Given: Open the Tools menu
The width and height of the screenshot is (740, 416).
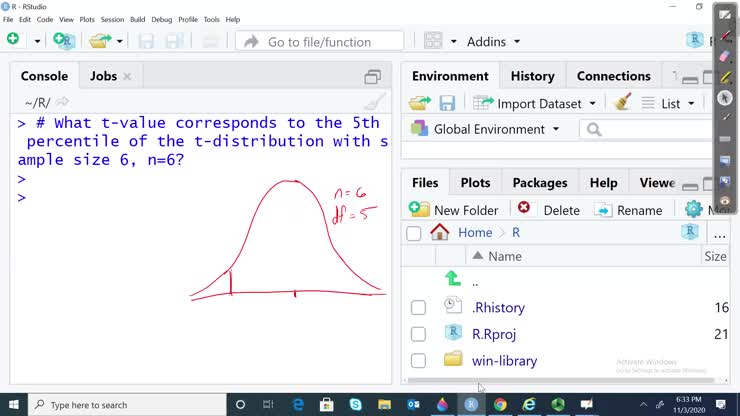Looking at the screenshot, I should pos(211,19).
